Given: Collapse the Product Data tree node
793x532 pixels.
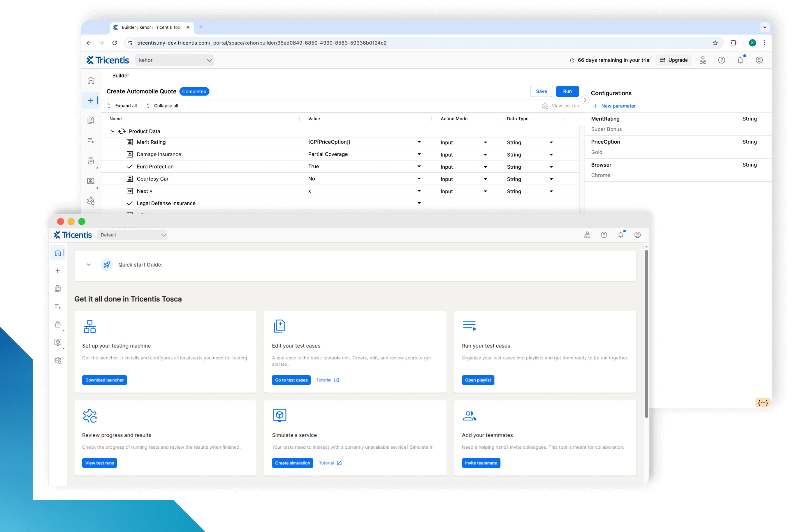Looking at the screenshot, I should 113,131.
